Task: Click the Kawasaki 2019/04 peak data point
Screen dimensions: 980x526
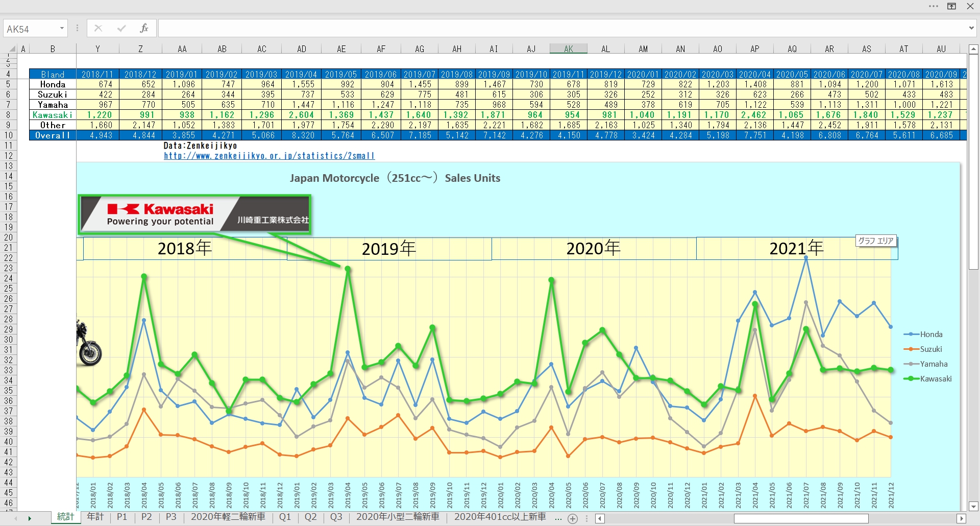Action: (348, 269)
